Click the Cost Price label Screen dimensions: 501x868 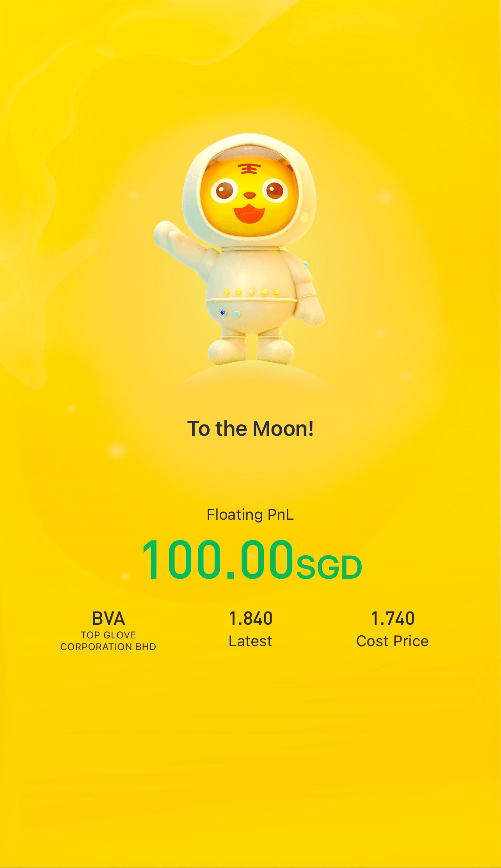393,641
